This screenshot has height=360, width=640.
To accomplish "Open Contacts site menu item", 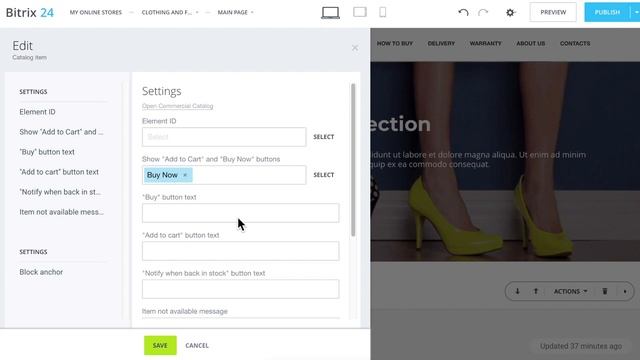I will click(575, 43).
